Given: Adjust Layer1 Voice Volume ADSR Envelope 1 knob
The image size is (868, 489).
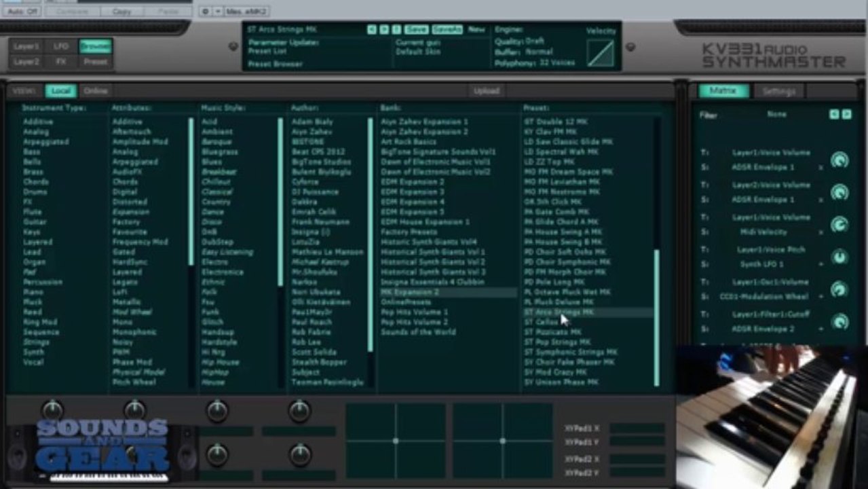Looking at the screenshot, I should (839, 160).
